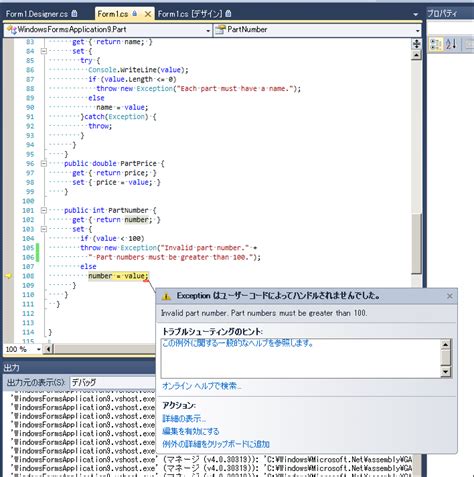Image resolution: width=474 pixels, height=477 pixels.
Task: Click the hints list scroll down arrow
Action: pos(446,372)
